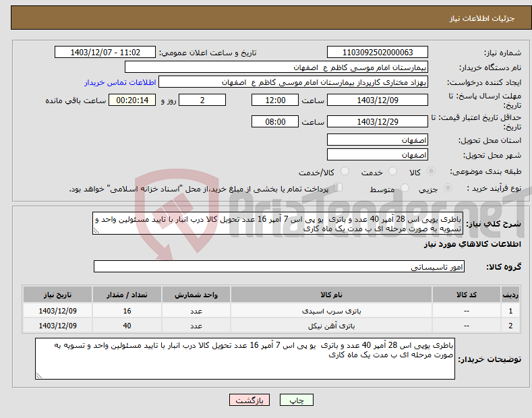
Task: Click the announcement date field 1403/12/07 - 11:02
Action: click(x=105, y=53)
